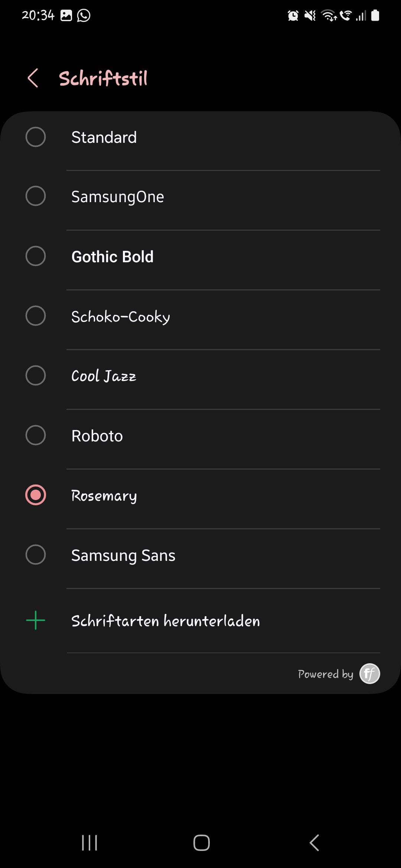Tap the Schriftstil page title
This screenshot has width=401, height=868.
(x=103, y=79)
